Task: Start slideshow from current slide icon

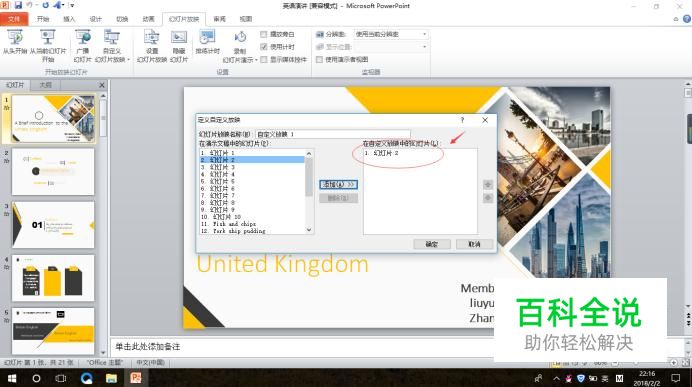Action: [47, 37]
